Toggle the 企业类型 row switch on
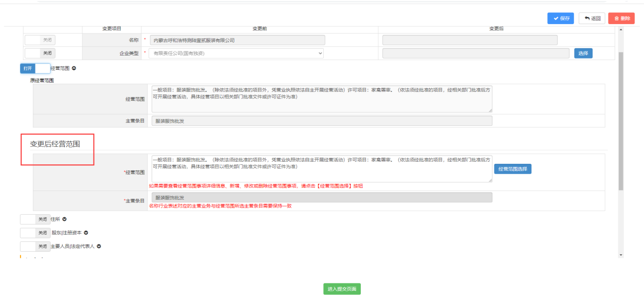The image size is (644, 303). click(40, 53)
